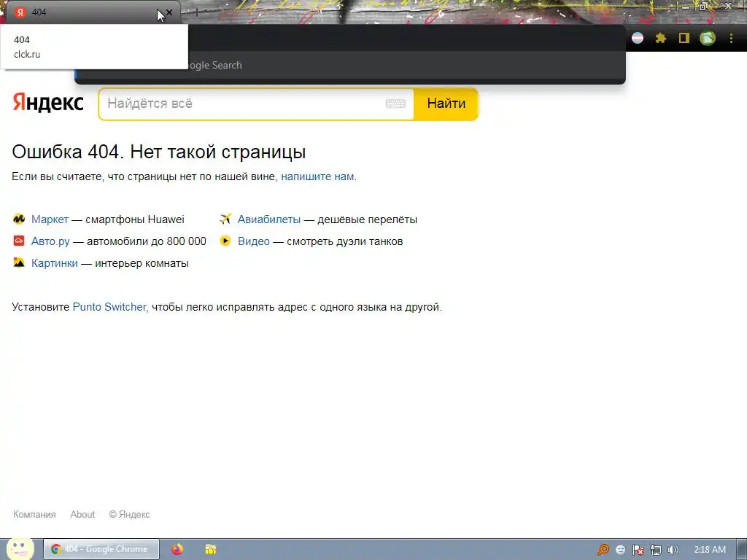Image resolution: width=747 pixels, height=560 pixels.
Task: Minimize the Chrome window
Action: coord(686,7)
